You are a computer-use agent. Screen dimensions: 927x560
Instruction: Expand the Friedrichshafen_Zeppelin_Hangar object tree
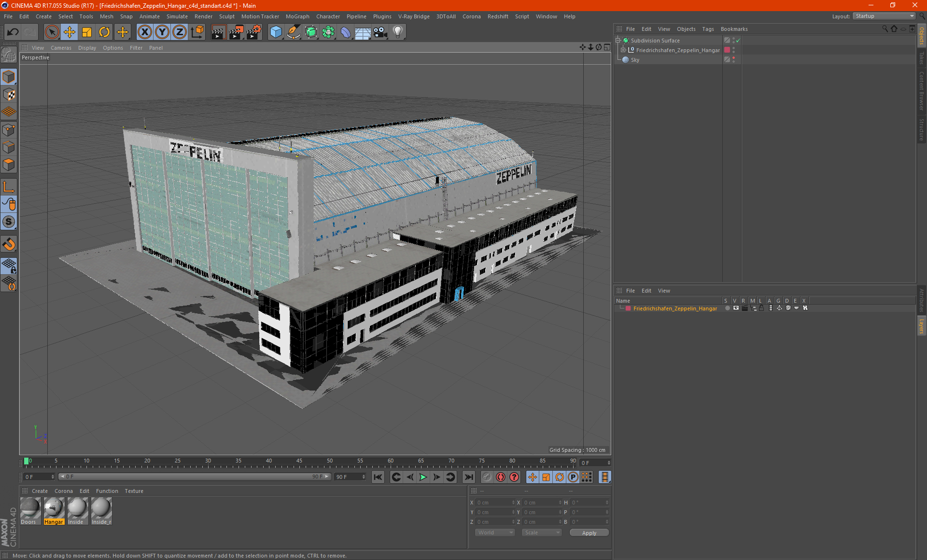(623, 50)
